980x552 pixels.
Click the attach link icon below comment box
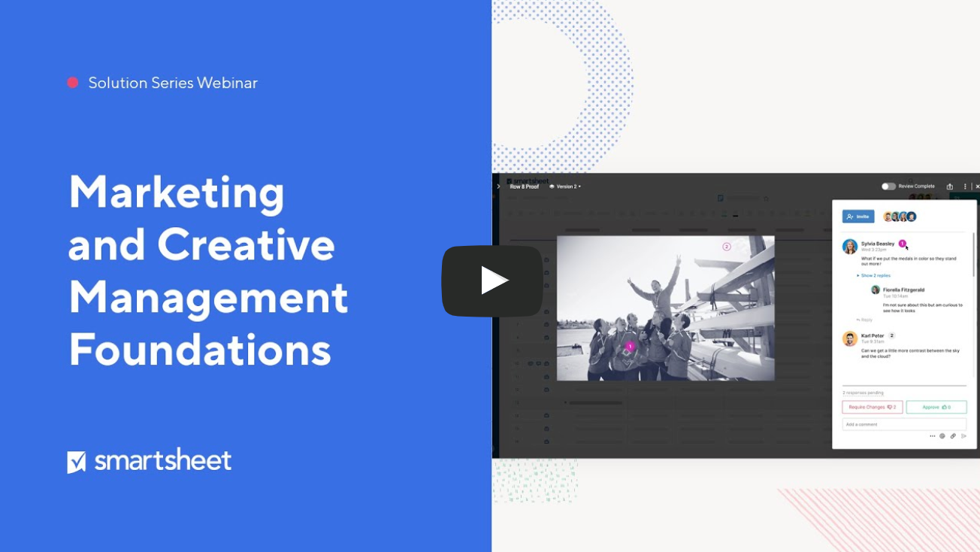(x=953, y=436)
